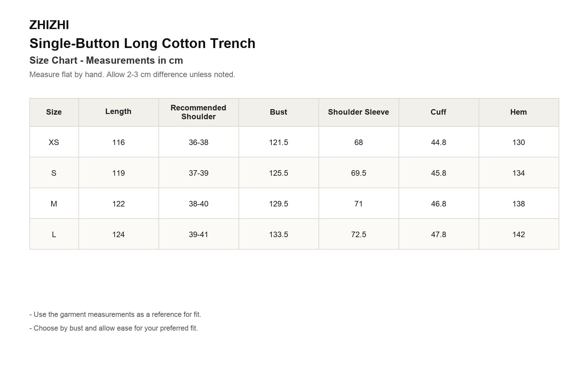Click the Hem column header
Image resolution: width=588 pixels, height=392 pixels.
tap(518, 112)
